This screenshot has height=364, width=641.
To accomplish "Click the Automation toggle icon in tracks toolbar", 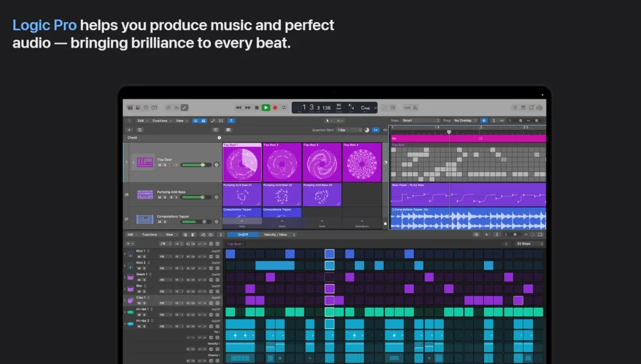I will point(213,121).
